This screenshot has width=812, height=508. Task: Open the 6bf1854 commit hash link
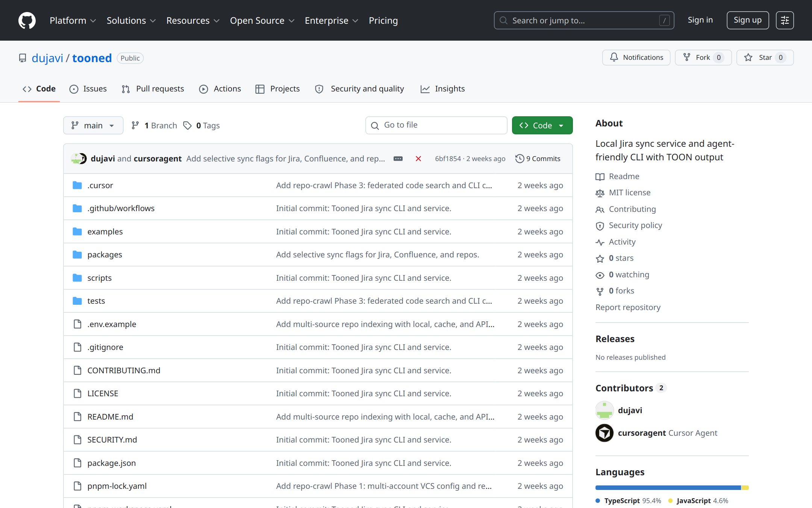point(448,159)
